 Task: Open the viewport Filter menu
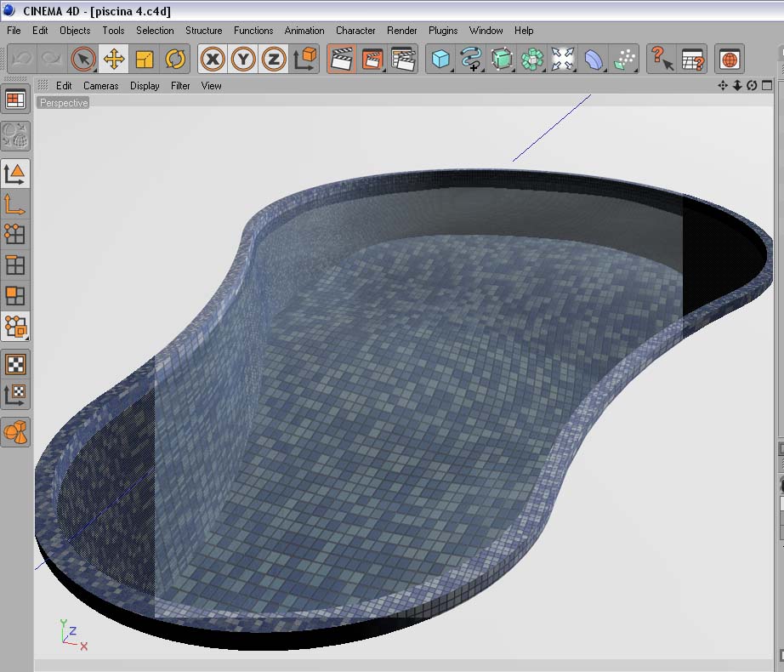[x=180, y=86]
